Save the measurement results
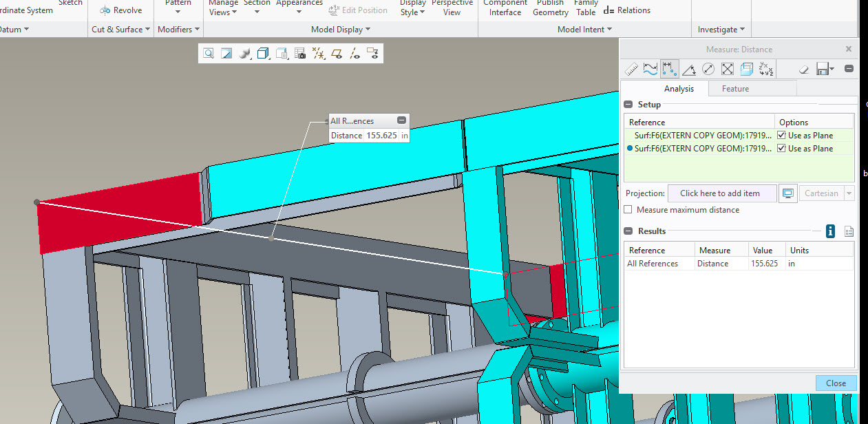The height and width of the screenshot is (424, 868). click(822, 68)
